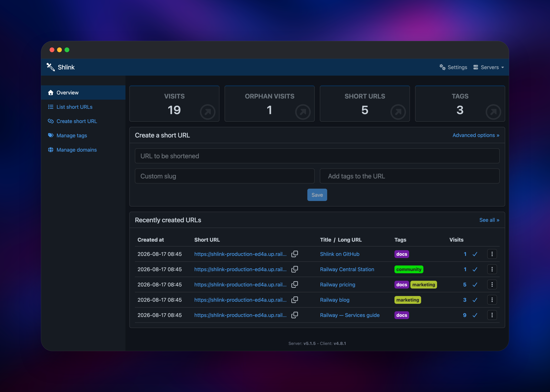Copy short URL for Railway pricing

pos(295,285)
